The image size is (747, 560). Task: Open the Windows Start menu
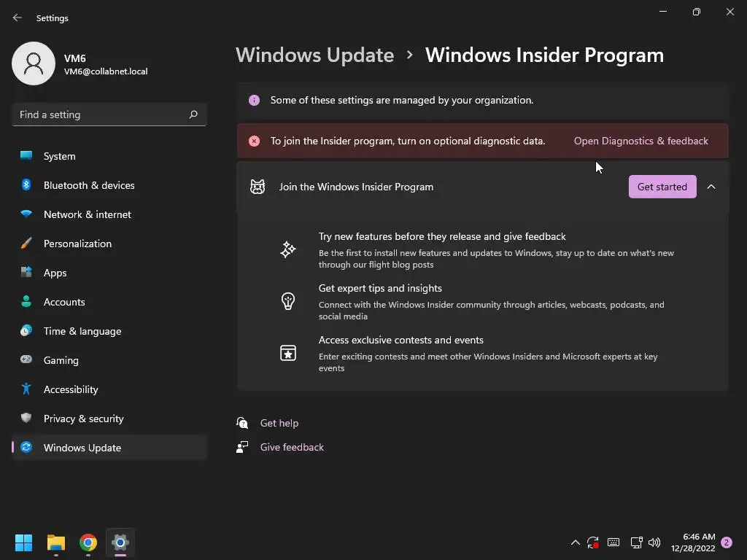(23, 542)
